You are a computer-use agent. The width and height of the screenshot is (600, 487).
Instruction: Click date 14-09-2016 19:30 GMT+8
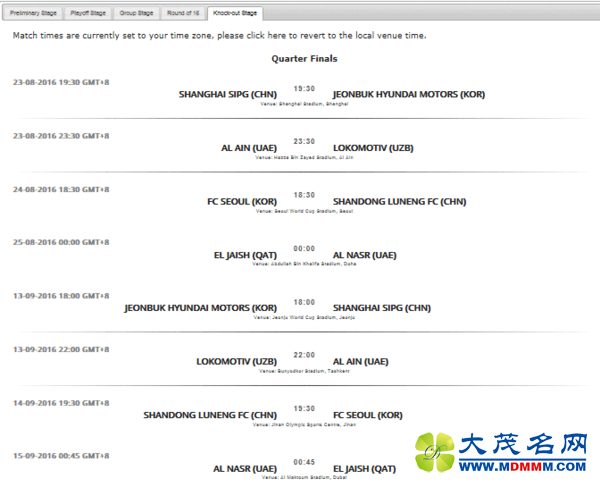pos(61,403)
